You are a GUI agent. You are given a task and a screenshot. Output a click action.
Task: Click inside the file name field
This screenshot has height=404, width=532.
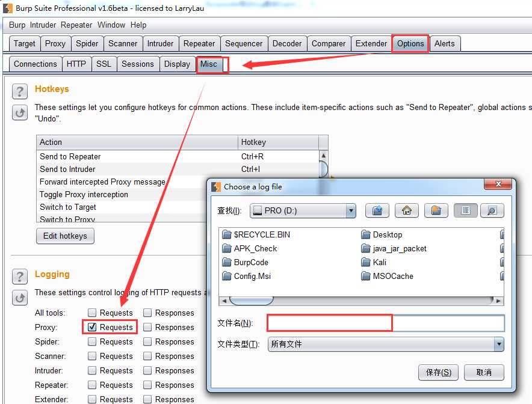[x=386, y=323]
